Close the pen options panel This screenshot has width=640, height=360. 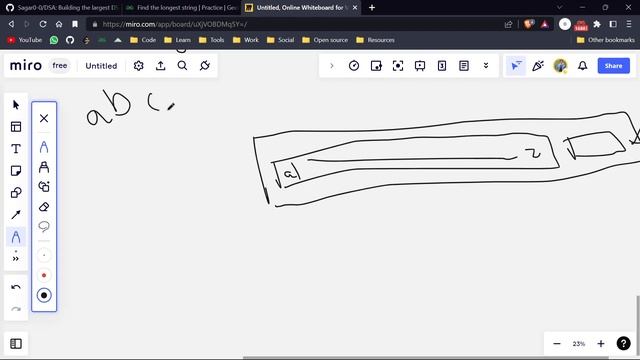[44, 118]
